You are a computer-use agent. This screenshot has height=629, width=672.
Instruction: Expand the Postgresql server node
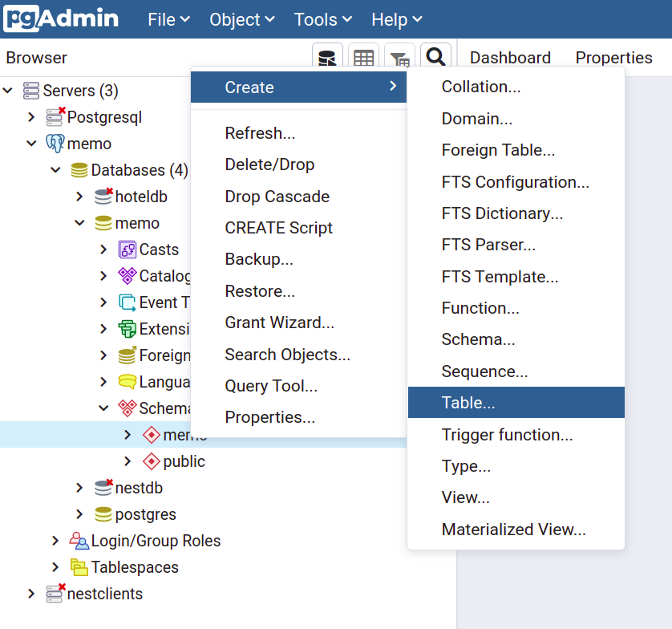coord(31,117)
